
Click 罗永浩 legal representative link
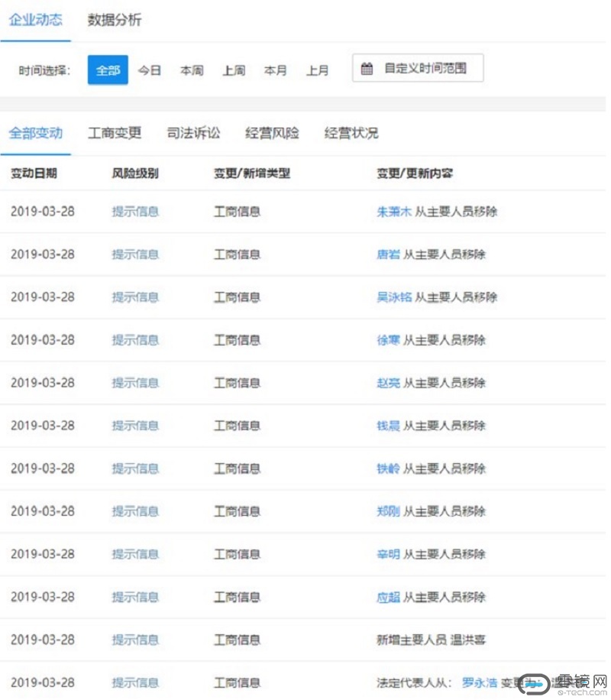click(x=480, y=682)
